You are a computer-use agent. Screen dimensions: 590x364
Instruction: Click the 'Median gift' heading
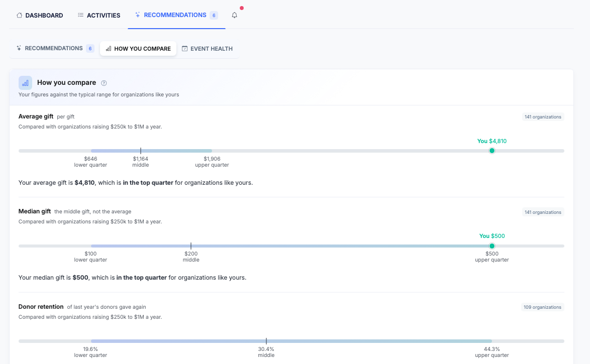tap(35, 211)
